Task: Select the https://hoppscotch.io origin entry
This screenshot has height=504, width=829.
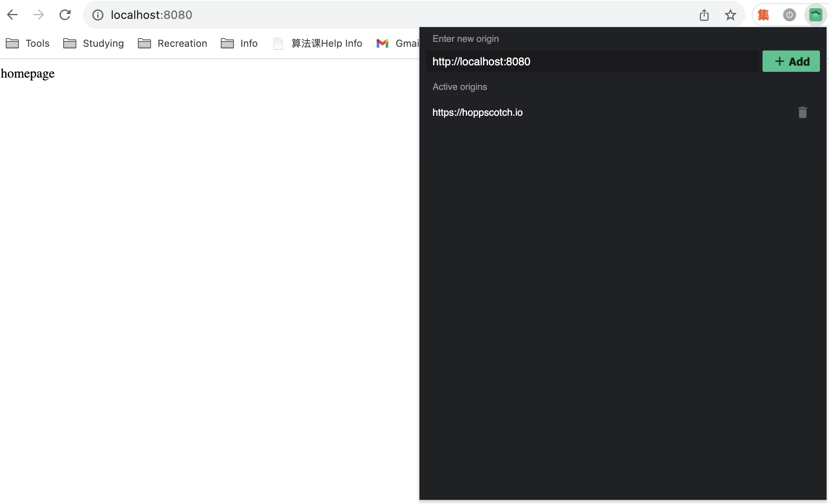Action: 477,112
